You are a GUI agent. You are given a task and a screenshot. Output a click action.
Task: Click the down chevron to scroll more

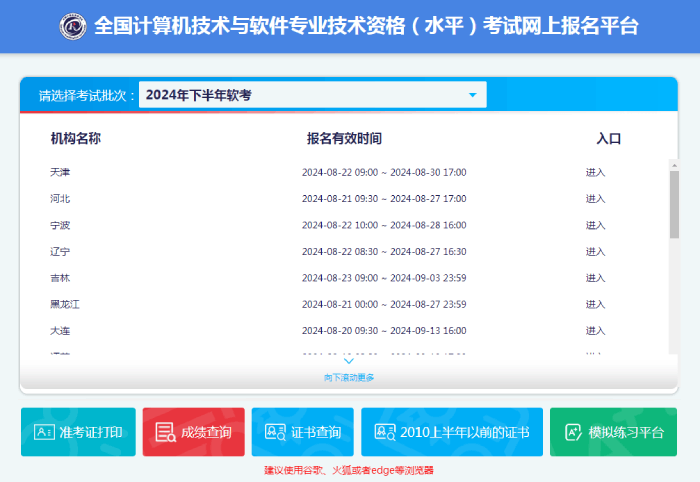tap(349, 361)
